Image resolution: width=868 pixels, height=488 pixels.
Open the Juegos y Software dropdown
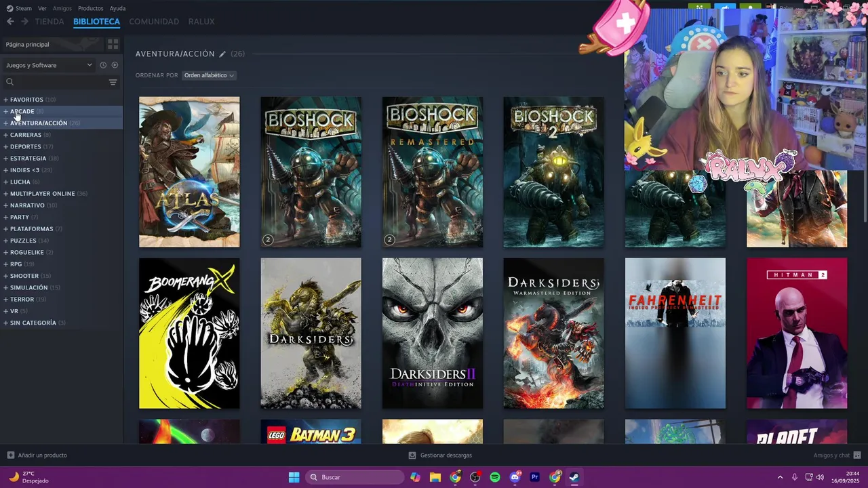(49, 65)
